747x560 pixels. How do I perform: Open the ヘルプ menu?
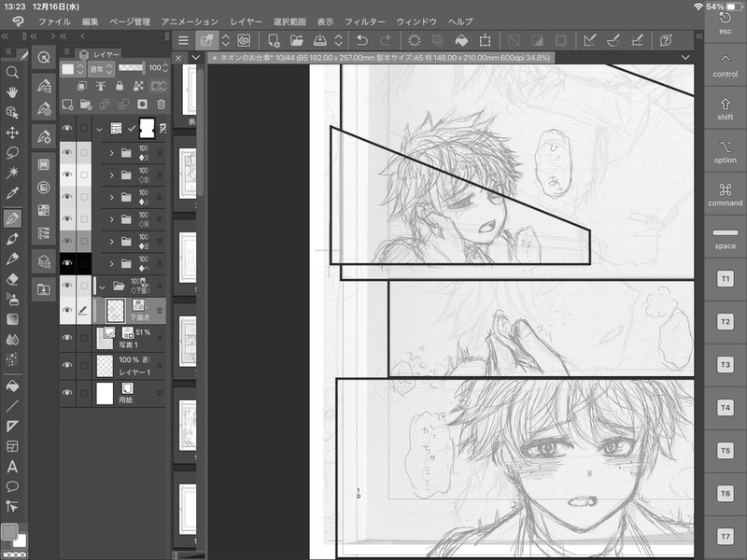click(460, 21)
